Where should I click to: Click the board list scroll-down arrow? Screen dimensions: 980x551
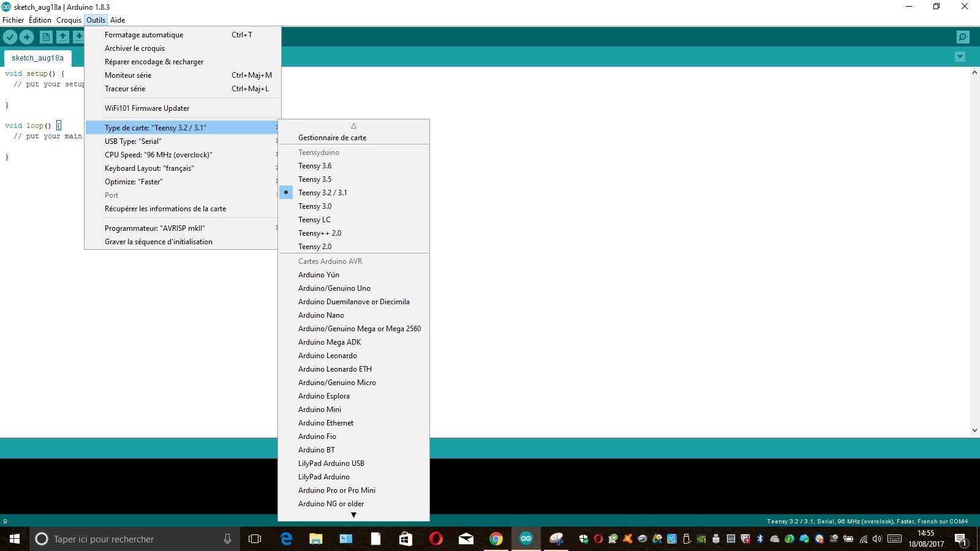coord(353,515)
